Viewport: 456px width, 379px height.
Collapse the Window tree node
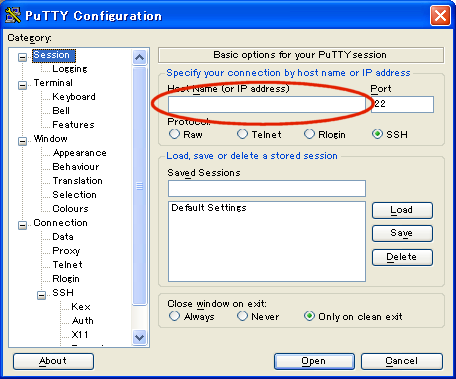coord(22,141)
